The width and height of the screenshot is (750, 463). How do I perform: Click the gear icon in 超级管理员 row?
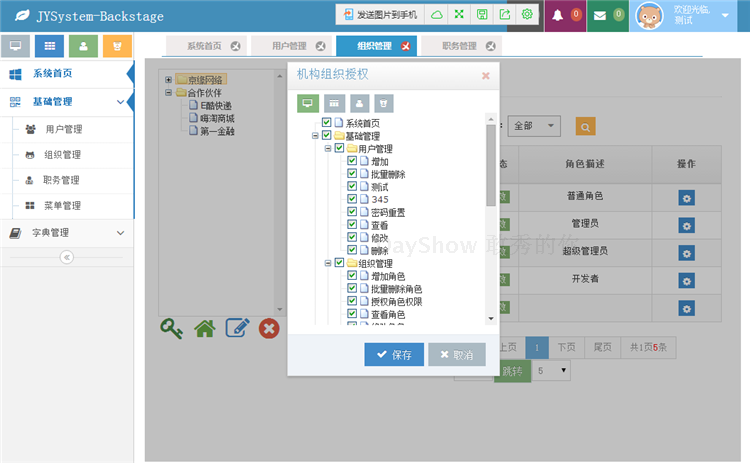(687, 254)
